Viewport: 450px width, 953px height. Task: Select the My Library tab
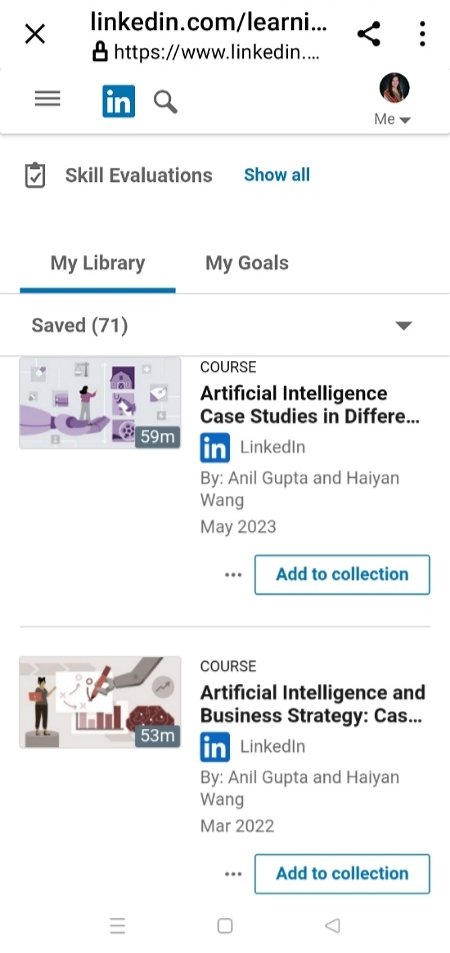[x=97, y=263]
